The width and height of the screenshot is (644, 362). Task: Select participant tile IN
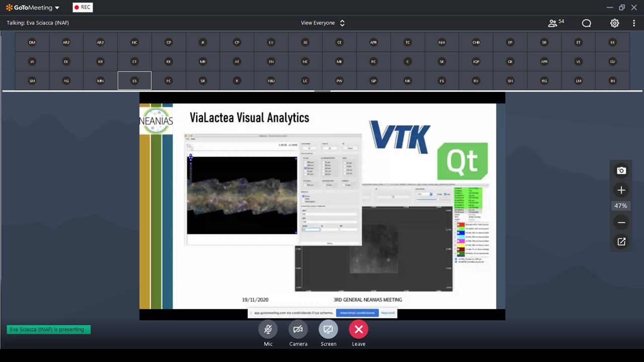(x=613, y=81)
